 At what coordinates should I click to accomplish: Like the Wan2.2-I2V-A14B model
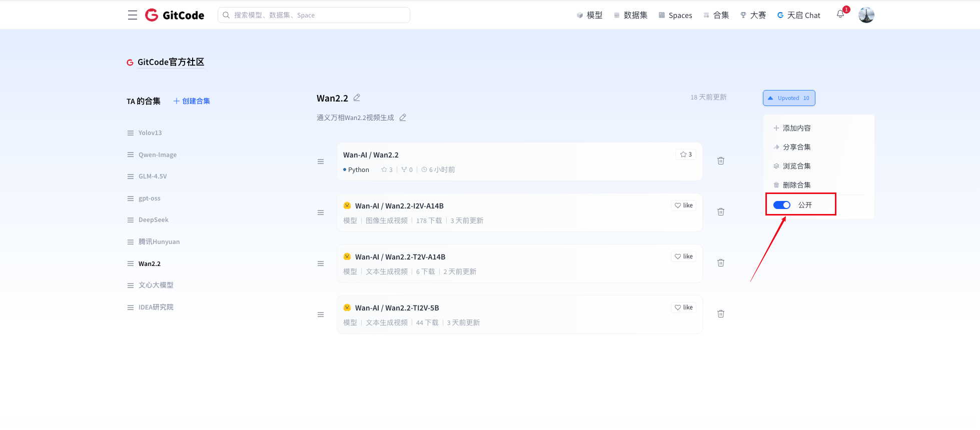pos(683,205)
